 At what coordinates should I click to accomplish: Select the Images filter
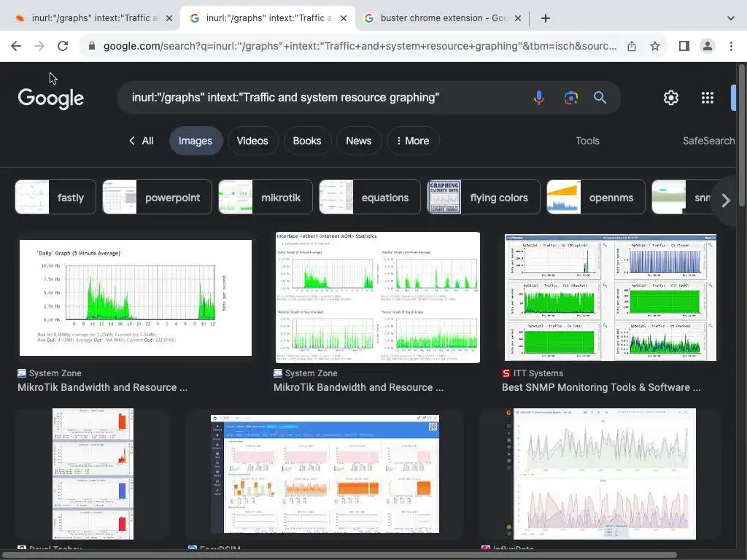click(196, 141)
